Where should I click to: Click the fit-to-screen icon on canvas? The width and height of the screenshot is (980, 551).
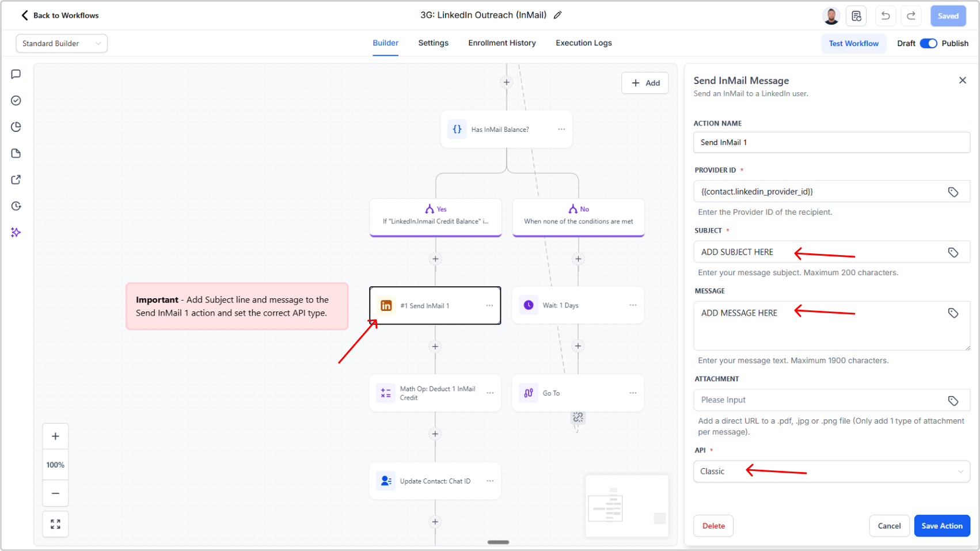point(55,524)
